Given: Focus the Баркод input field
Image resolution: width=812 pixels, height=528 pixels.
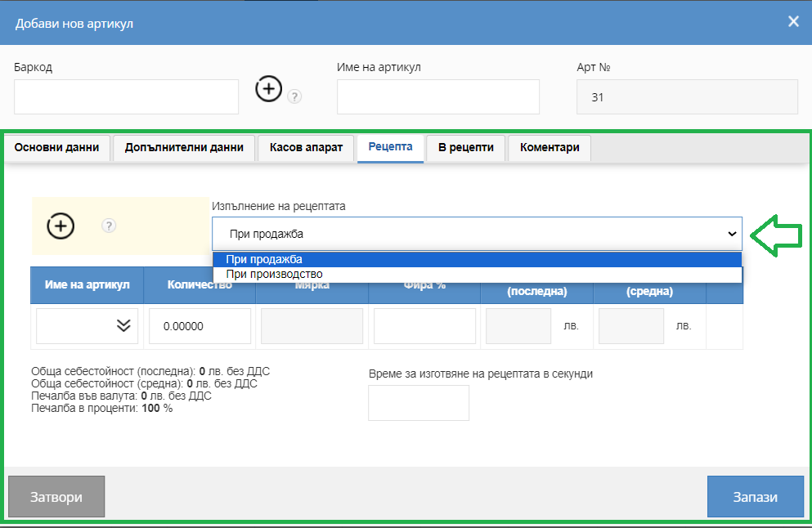Looking at the screenshot, I should (127, 96).
